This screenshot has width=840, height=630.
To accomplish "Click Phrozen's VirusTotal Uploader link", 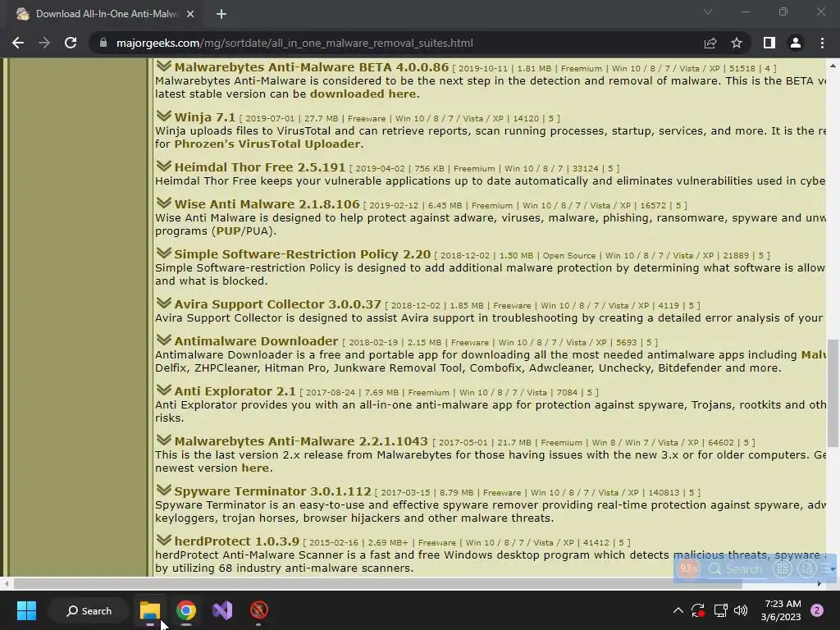I will [x=267, y=144].
